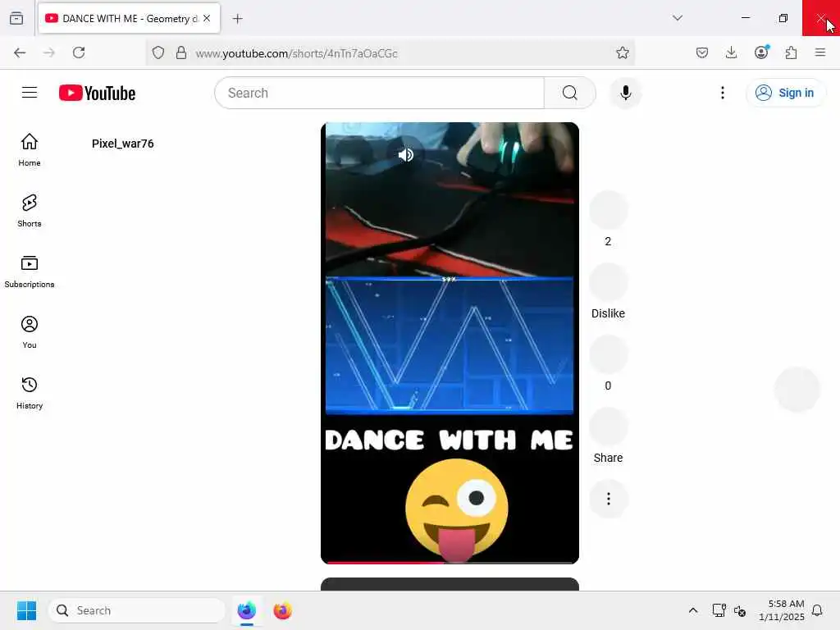Open the YouTube guide hamburger menu
This screenshot has width=840, height=630.
pos(30,93)
